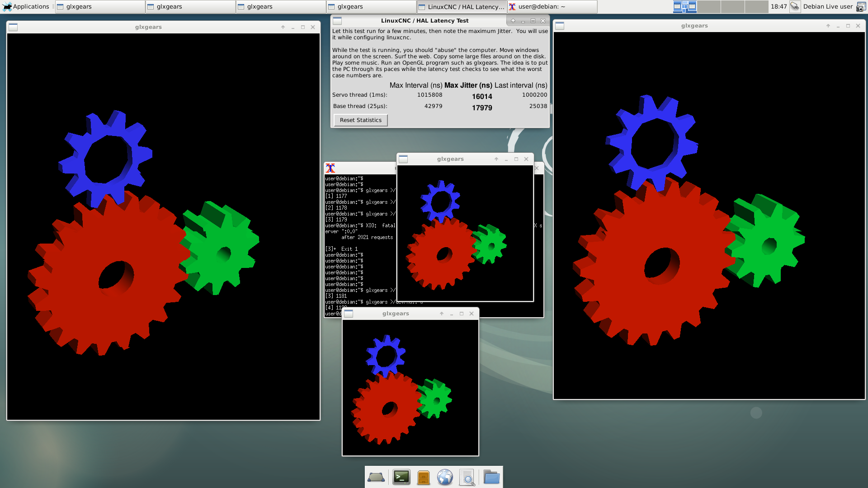Viewport: 868px width, 488px height.
Task: Click the network connection tray icon
Action: 794,6
